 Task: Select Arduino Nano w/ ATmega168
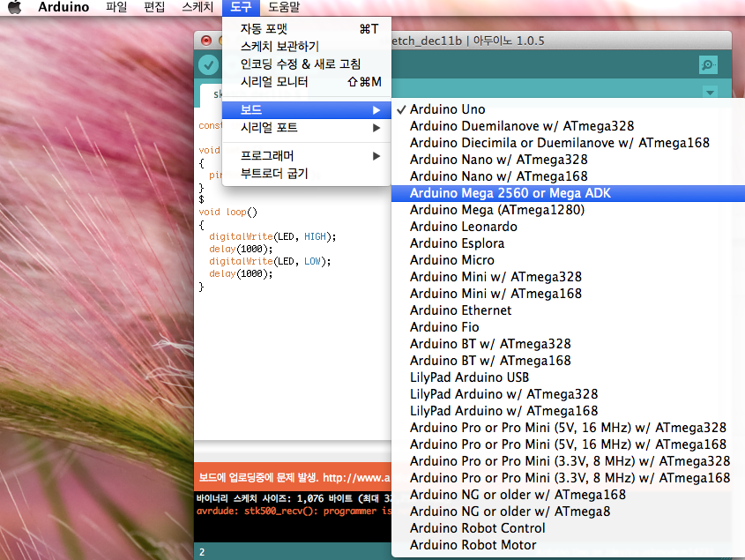569,176
